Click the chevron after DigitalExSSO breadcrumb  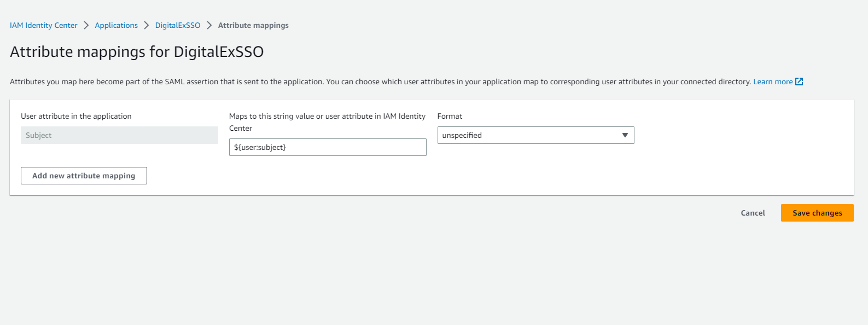(209, 25)
